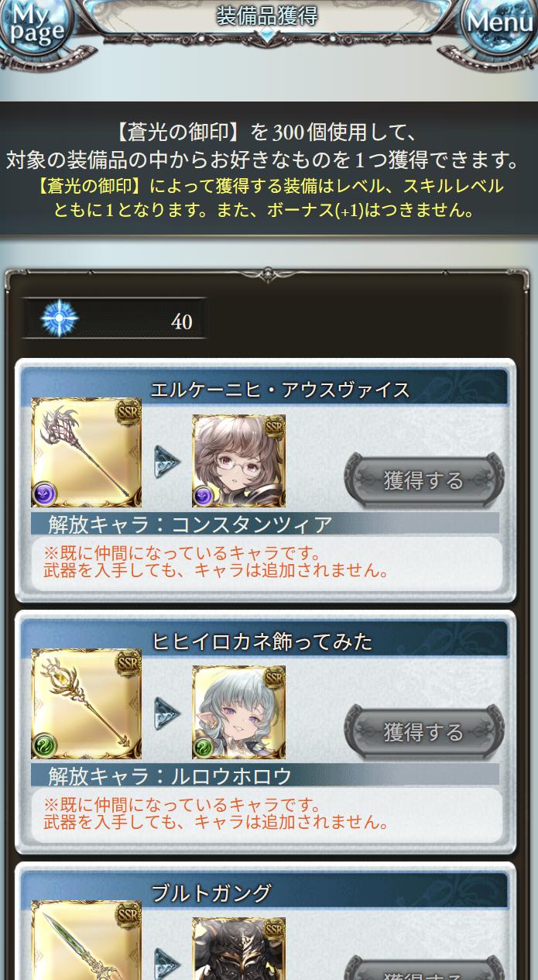538x980 pixels.
Task: Click 獲得する for エルケーニヒ・アウスヴァイス
Action: [x=424, y=480]
